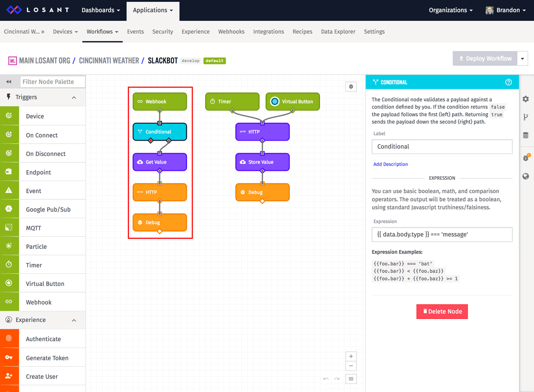534x392 pixels.
Task: Open the Settings tab in the sub-navigation
Action: pyautogui.click(x=374, y=32)
